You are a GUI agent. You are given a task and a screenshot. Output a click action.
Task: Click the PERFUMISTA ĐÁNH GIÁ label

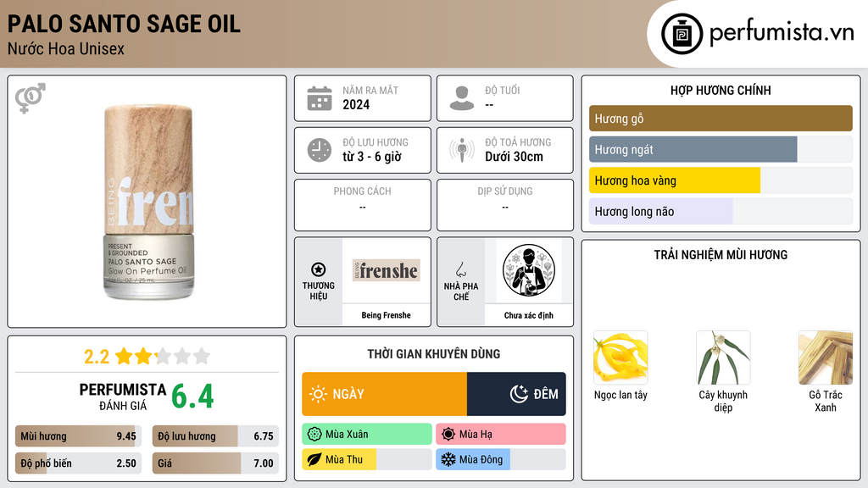122,396
